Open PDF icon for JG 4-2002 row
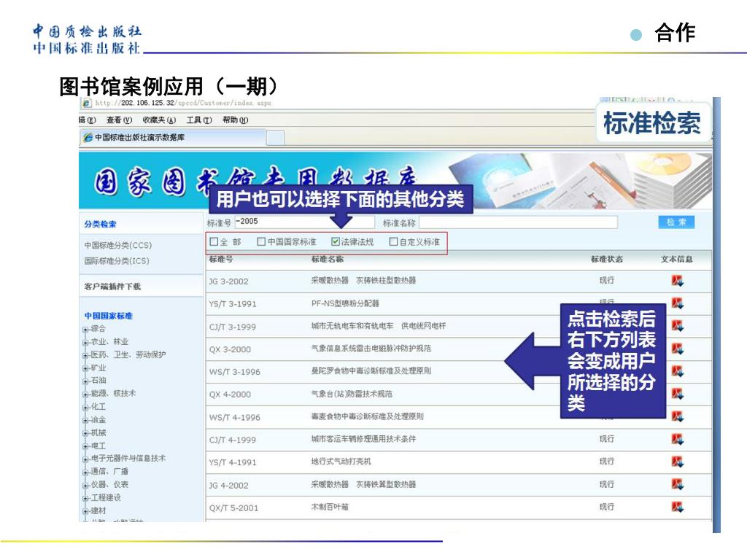The width and height of the screenshot is (747, 560). tap(677, 484)
